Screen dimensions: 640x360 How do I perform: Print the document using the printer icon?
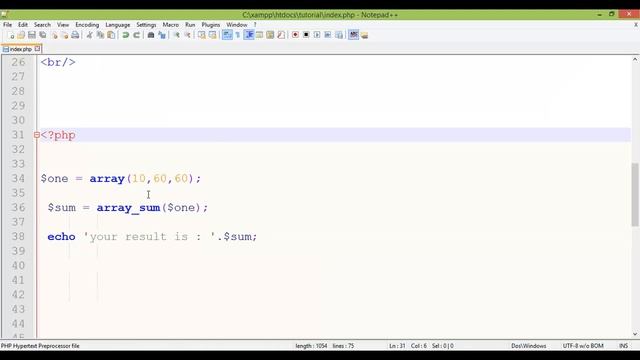[75, 35]
